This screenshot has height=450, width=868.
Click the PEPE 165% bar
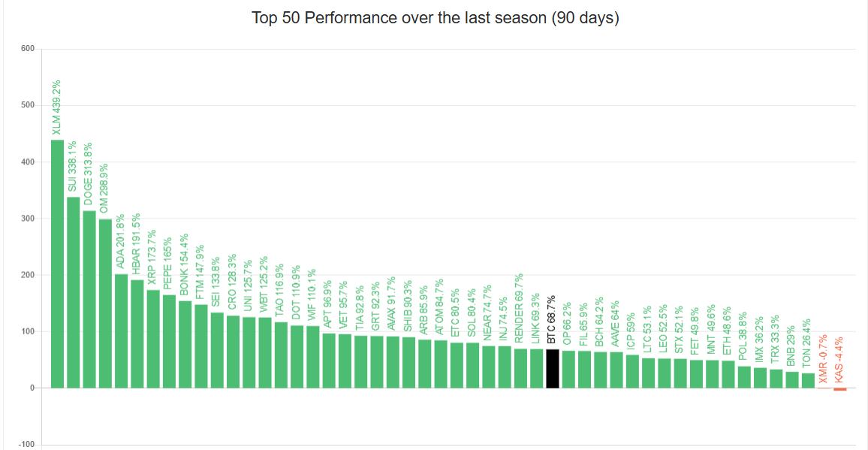[x=169, y=341]
